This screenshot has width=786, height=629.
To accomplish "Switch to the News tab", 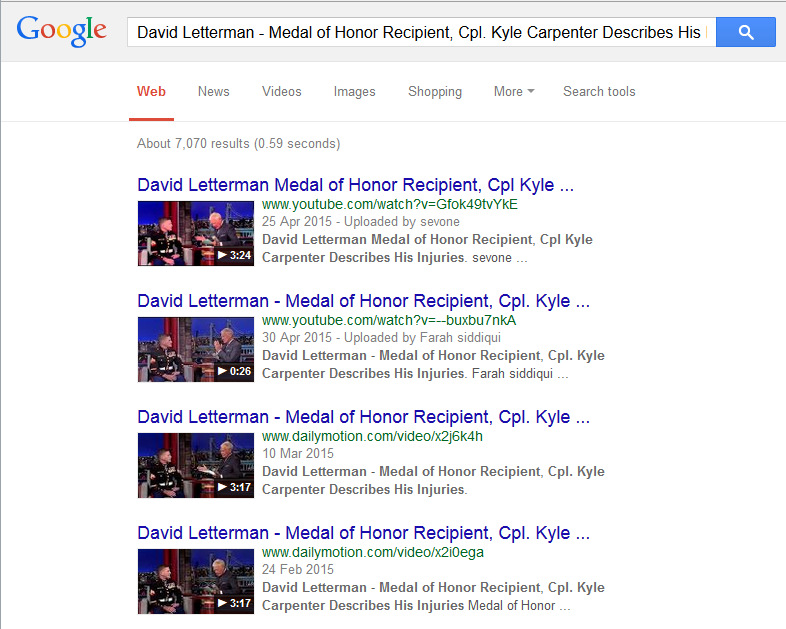I will tap(214, 91).
